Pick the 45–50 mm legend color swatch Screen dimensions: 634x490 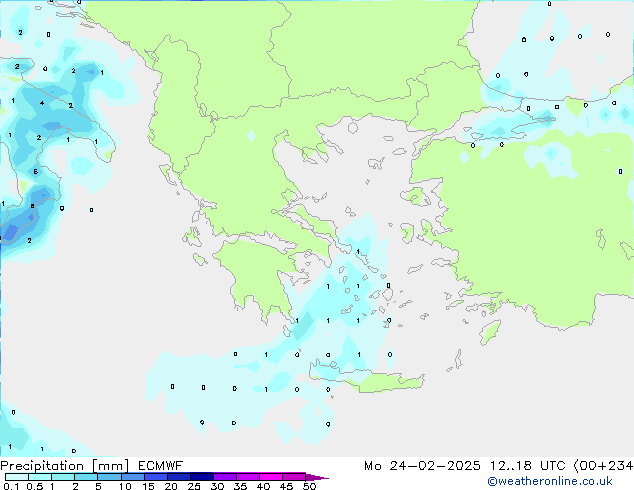point(294,477)
